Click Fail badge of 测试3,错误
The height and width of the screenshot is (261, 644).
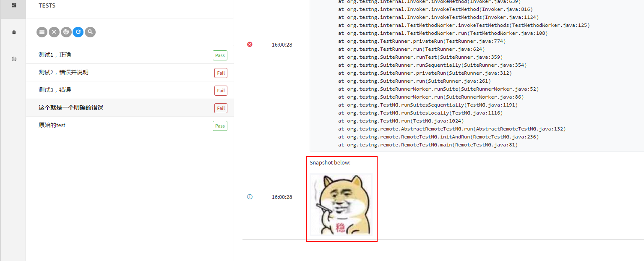click(221, 91)
